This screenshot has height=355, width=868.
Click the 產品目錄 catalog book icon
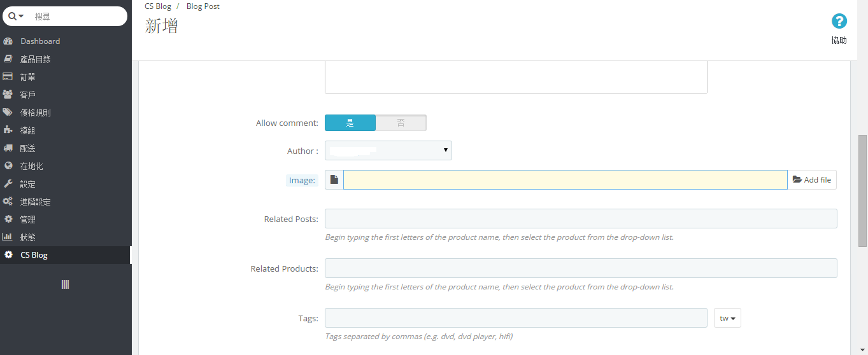point(8,59)
